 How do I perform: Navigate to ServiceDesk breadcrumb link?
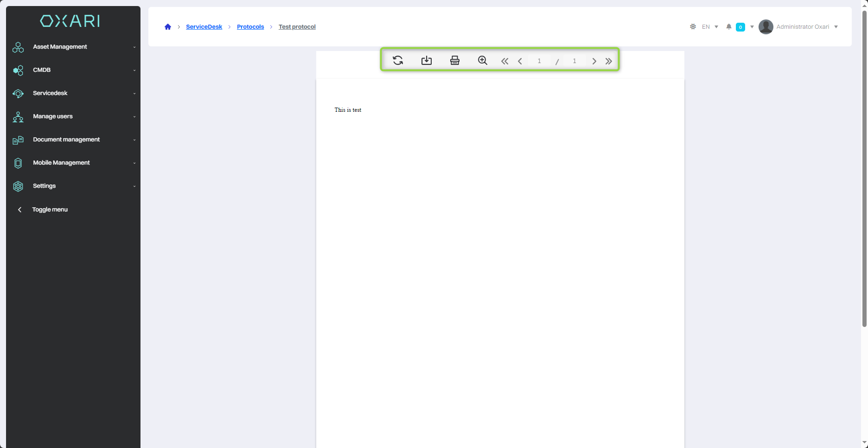click(x=204, y=27)
